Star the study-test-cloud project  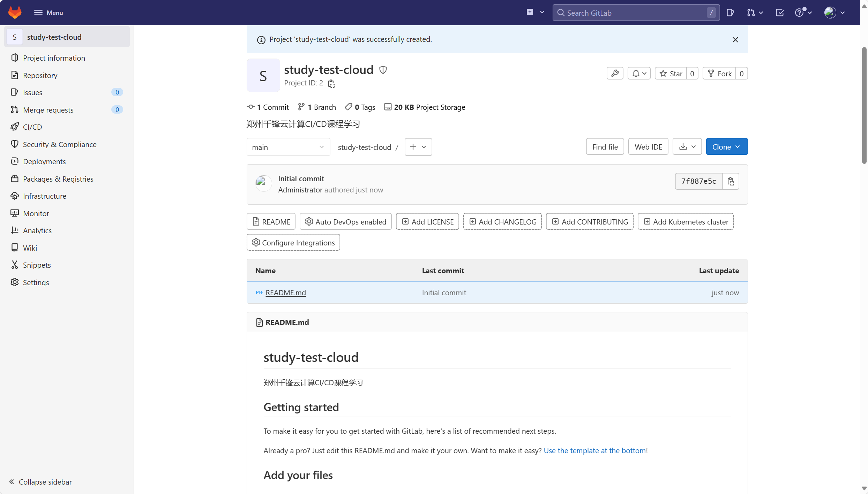[x=671, y=74]
